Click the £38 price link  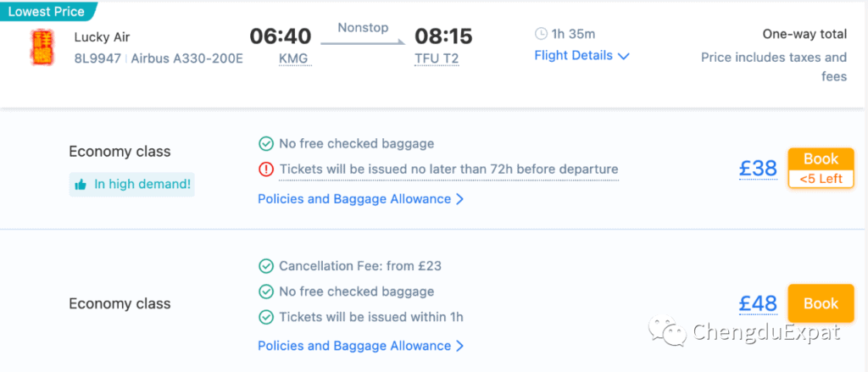pyautogui.click(x=759, y=169)
